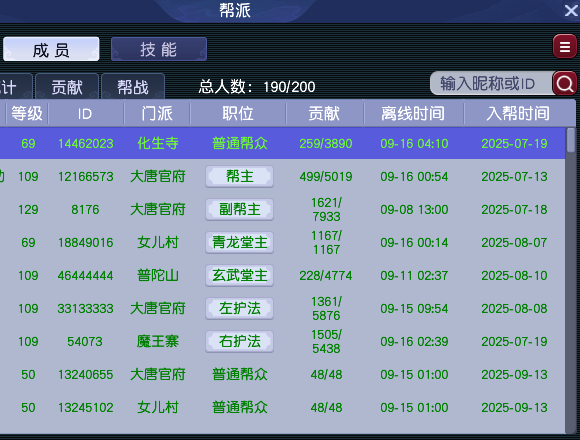Open the 贡献 sub-tab
The image size is (580, 440).
click(x=67, y=87)
